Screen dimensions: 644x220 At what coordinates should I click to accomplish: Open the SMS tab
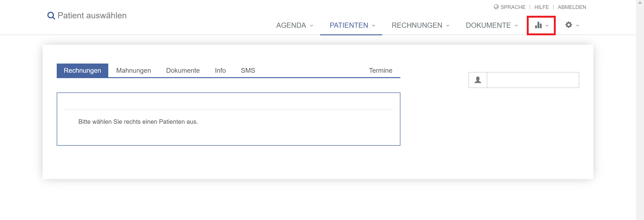pyautogui.click(x=248, y=71)
